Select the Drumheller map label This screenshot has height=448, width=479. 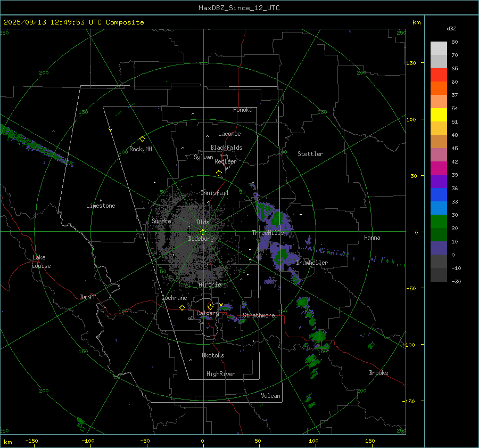(312, 263)
